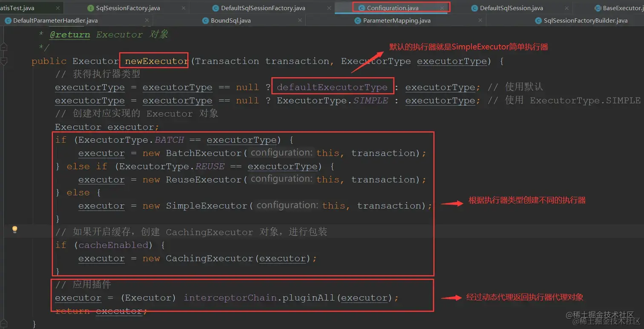The image size is (644, 329).
Task: Click the 'return executor;' statement
Action: tap(101, 311)
